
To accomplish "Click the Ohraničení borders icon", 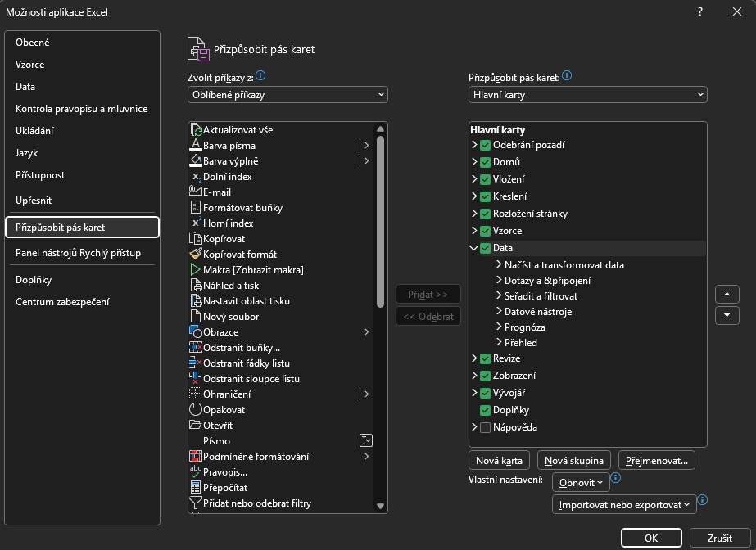I will (x=196, y=394).
